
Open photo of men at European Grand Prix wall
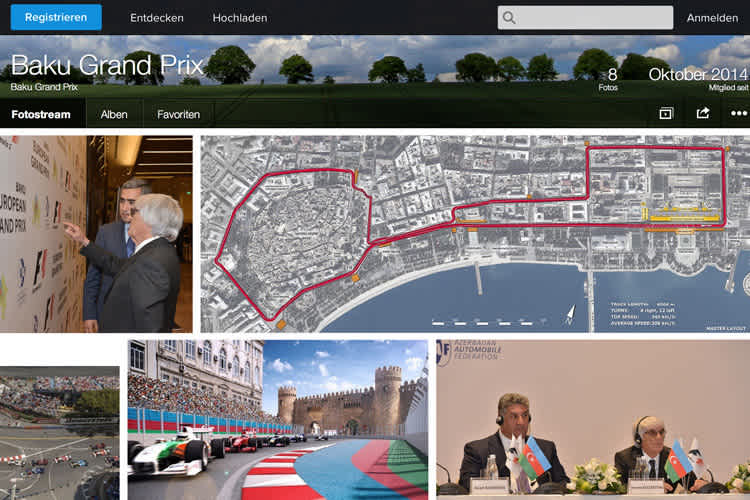pos(96,234)
